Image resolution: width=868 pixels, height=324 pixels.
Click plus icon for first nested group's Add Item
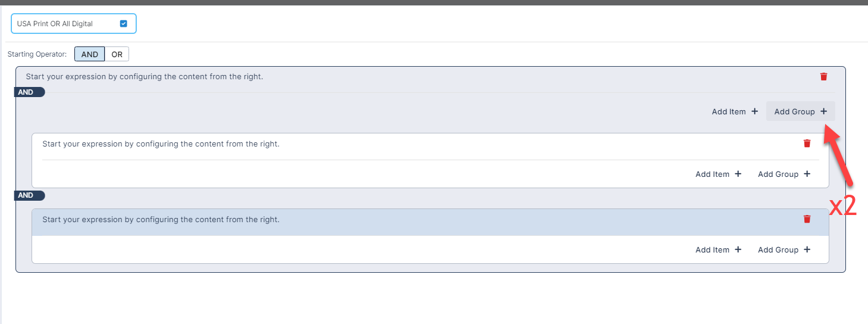[738, 174]
